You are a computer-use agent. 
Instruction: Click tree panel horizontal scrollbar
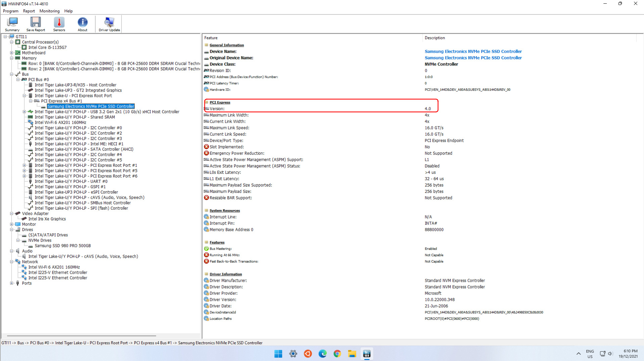[81, 336]
